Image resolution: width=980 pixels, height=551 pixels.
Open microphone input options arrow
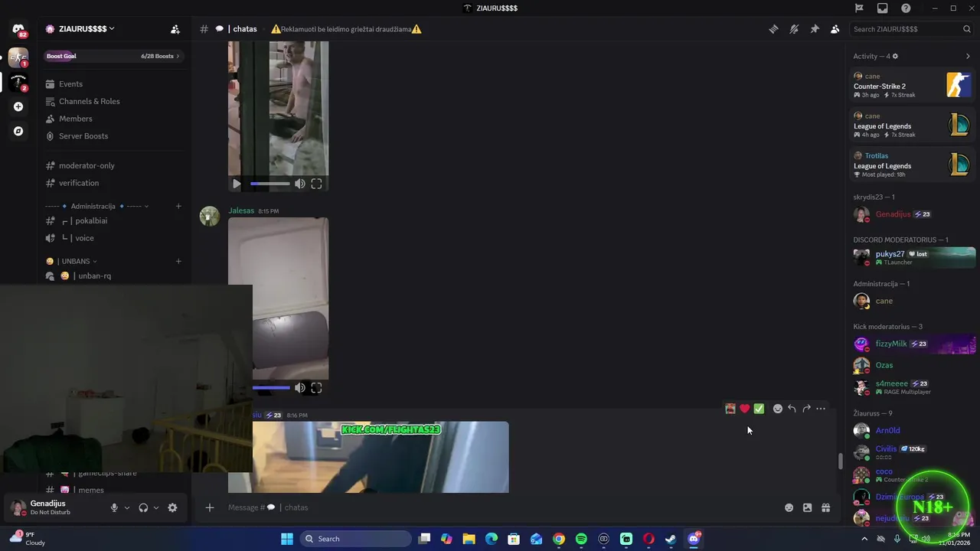point(127,507)
